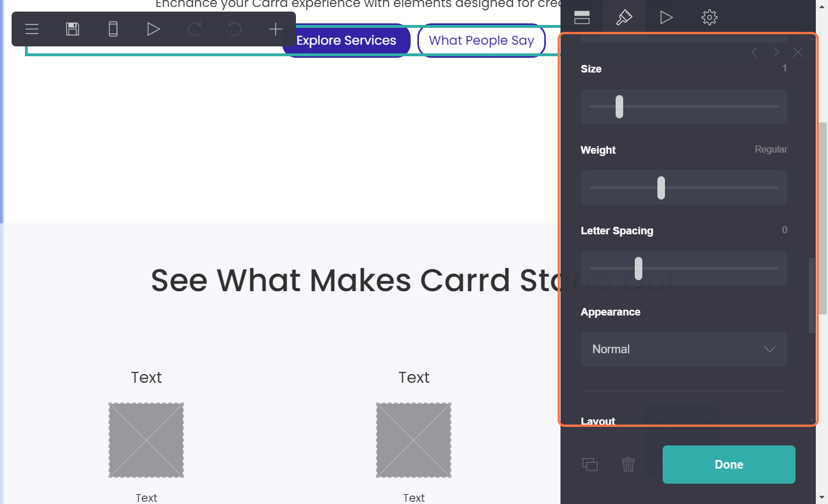The image size is (828, 504).
Task: Click the redo arrow icon
Action: pyautogui.click(x=194, y=29)
